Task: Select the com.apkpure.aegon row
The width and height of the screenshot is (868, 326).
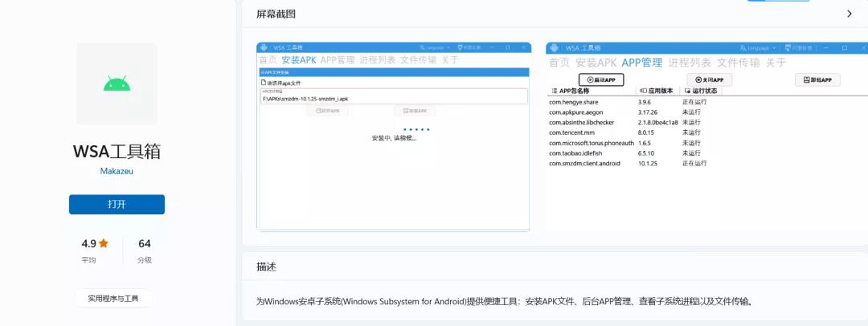Action: [x=628, y=112]
